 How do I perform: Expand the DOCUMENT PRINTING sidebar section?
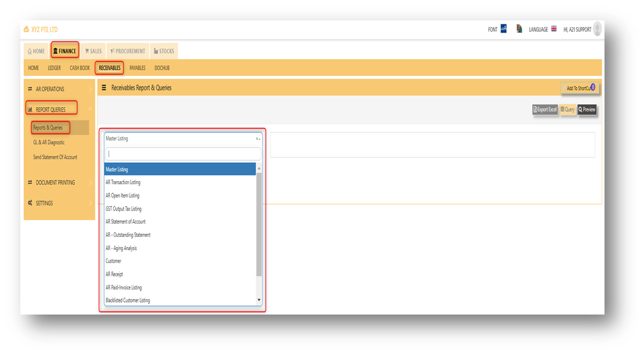60,182
